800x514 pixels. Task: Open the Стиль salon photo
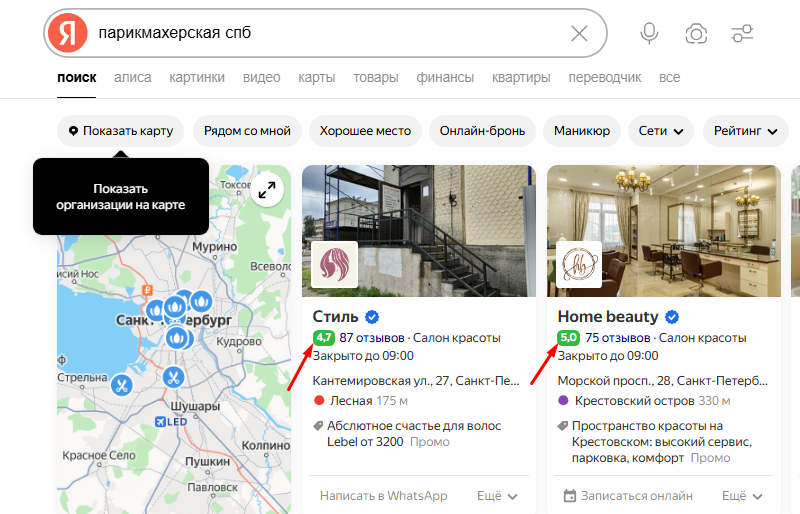coord(419,231)
